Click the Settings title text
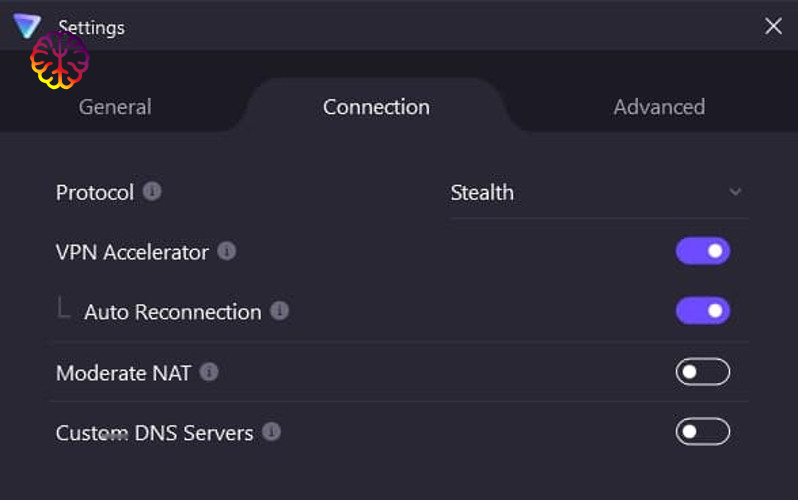798x500 pixels. tap(91, 27)
